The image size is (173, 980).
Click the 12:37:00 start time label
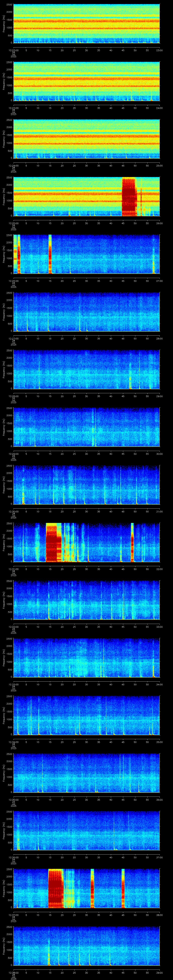pos(13,915)
